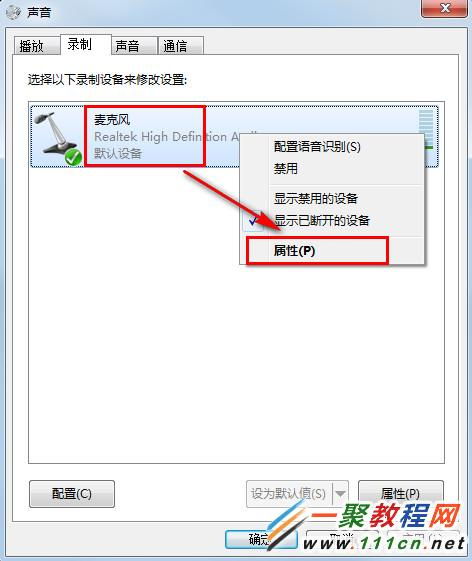Screen dimensions: 472x561
Task: Click the sound speaker icon in title bar
Action: [14, 12]
